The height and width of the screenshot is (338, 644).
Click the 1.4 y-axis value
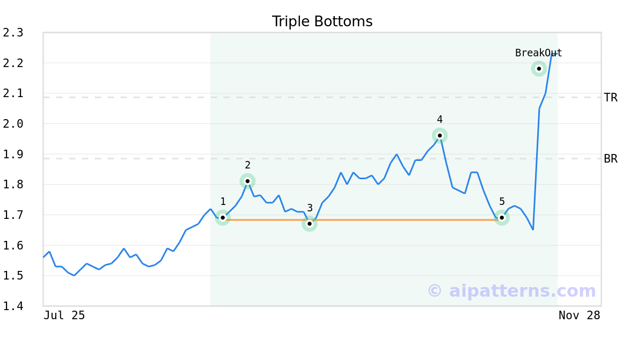13,306
